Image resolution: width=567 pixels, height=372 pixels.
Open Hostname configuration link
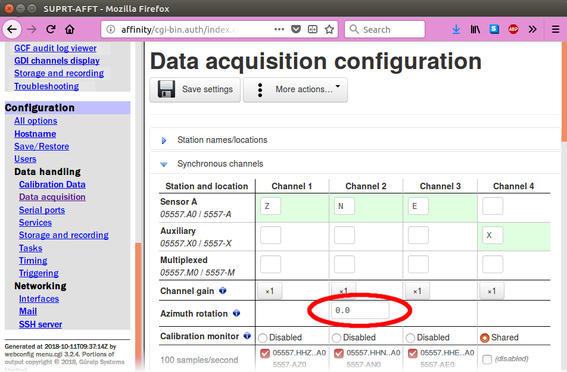point(35,134)
